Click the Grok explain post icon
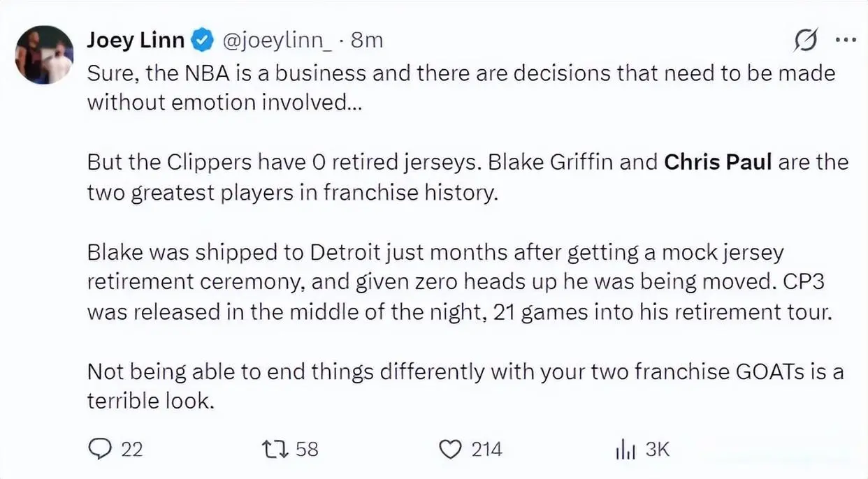The width and height of the screenshot is (868, 479). click(x=806, y=41)
